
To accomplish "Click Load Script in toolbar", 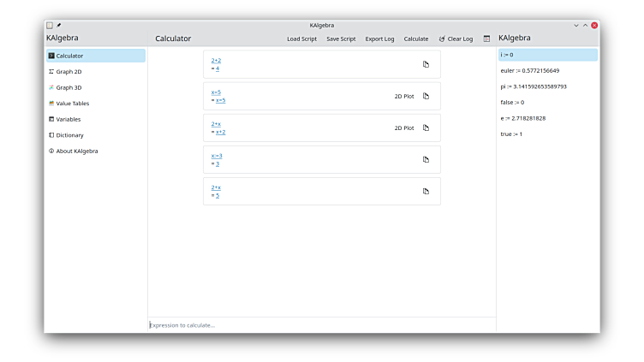I will tap(301, 39).
